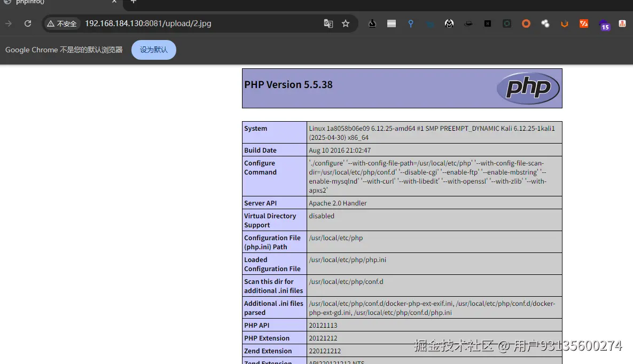
Task: Reload the phpinfo page
Action: pos(27,23)
